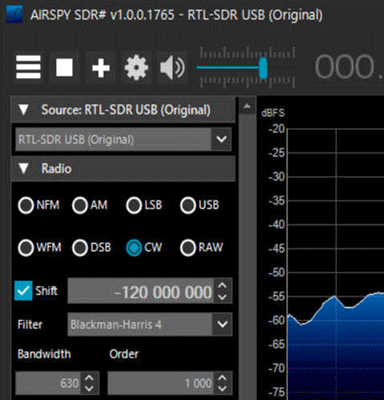
Task: Open the hamburger main menu
Action: [28, 67]
